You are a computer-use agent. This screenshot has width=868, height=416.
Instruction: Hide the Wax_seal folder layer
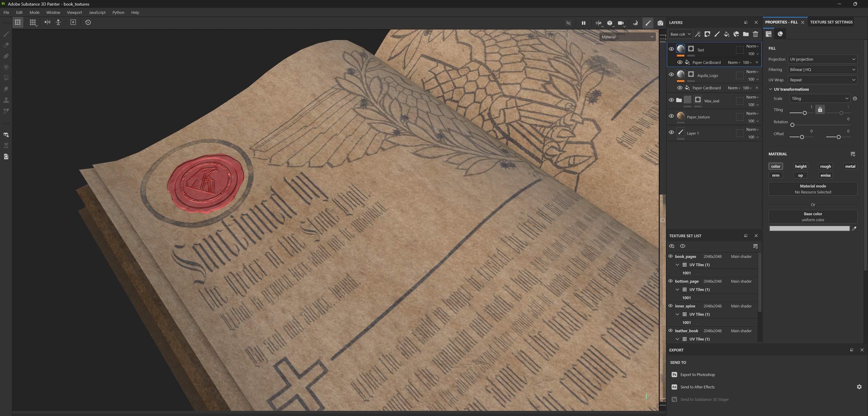pyautogui.click(x=671, y=100)
